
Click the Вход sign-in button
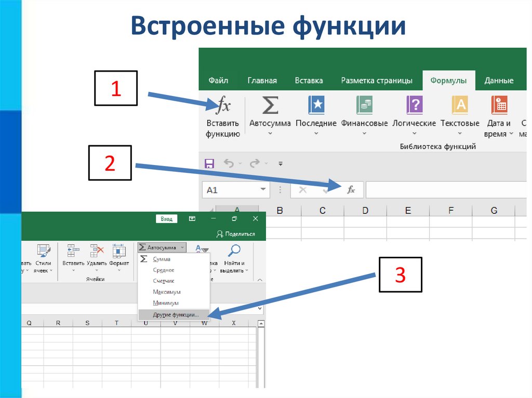tap(167, 218)
